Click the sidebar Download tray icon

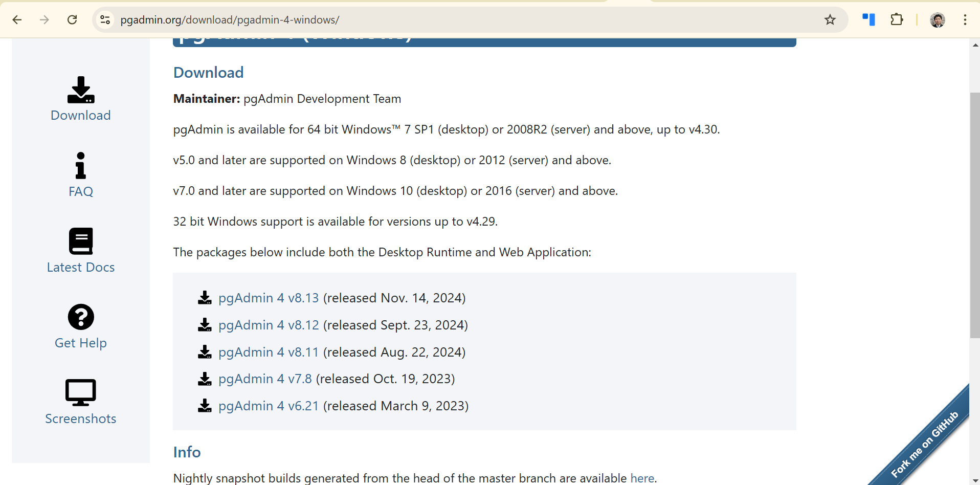point(81,90)
